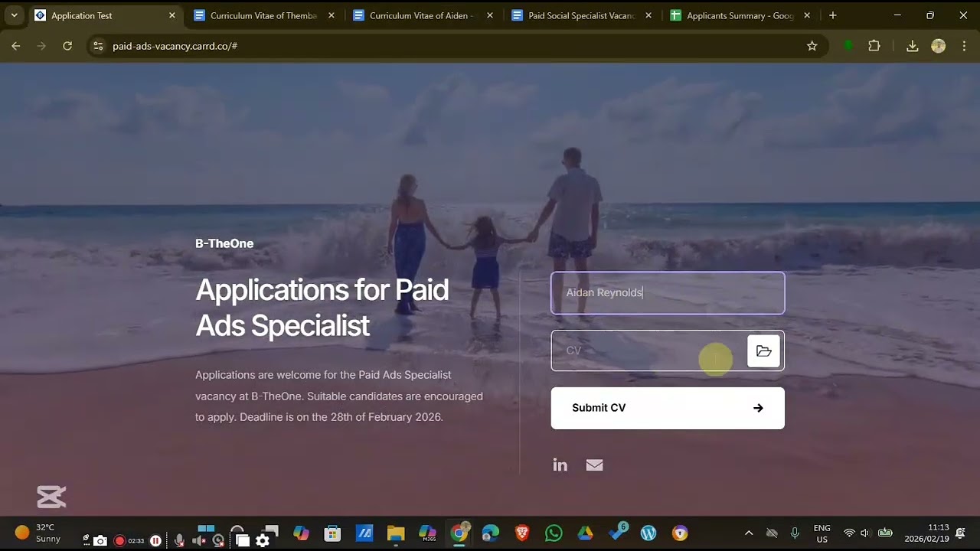Switch to Paid Social Specialist Vacancy tab

pos(582,15)
